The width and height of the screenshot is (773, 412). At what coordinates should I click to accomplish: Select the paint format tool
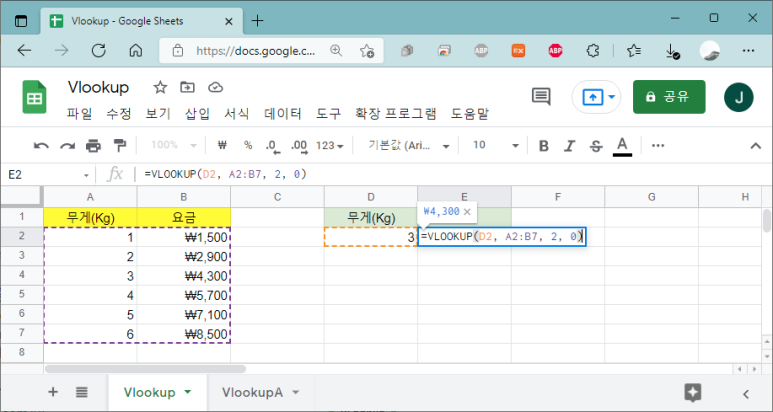click(x=120, y=145)
